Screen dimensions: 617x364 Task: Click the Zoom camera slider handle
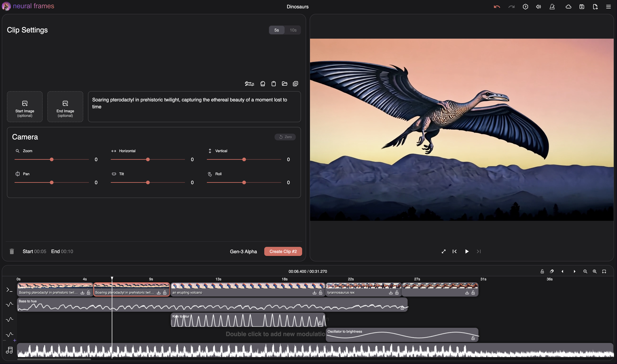[52, 160]
